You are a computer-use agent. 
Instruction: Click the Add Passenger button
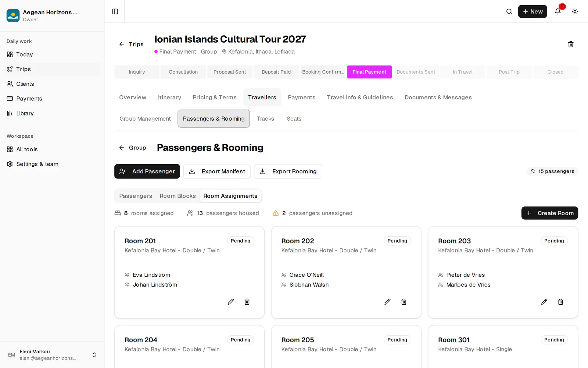point(147,171)
